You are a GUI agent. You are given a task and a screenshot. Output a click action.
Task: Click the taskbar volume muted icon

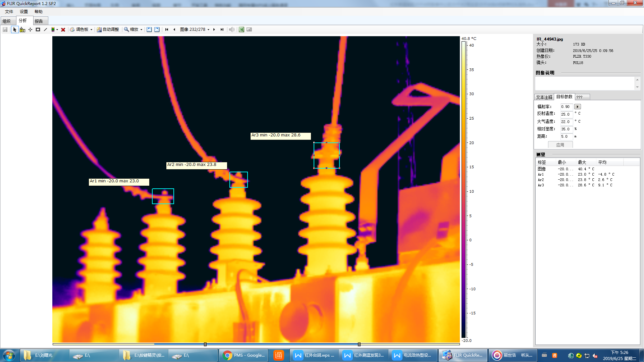(595, 356)
